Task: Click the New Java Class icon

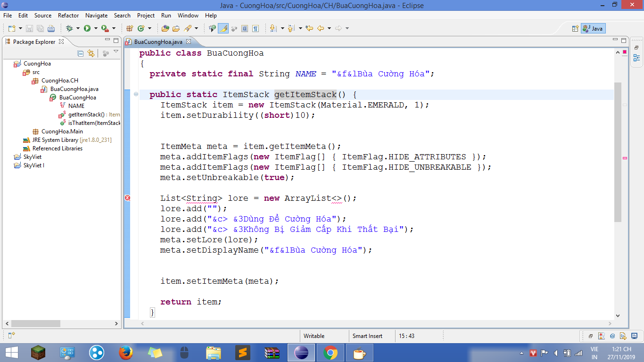Action: click(140, 28)
